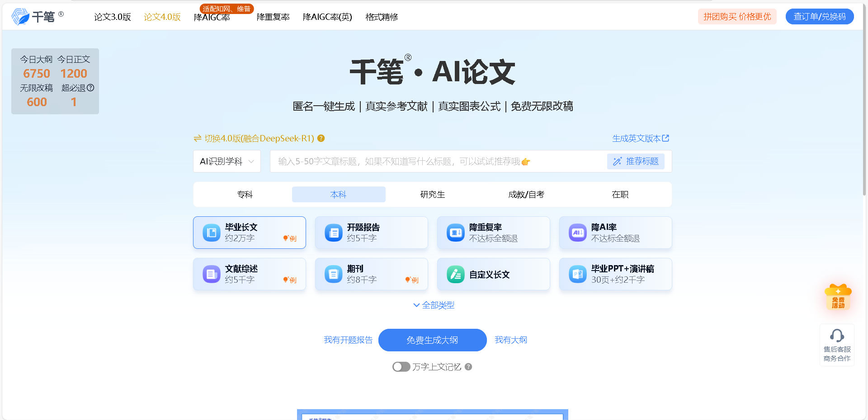
Task: Switch to the 研究生 tab
Action: coord(432,194)
